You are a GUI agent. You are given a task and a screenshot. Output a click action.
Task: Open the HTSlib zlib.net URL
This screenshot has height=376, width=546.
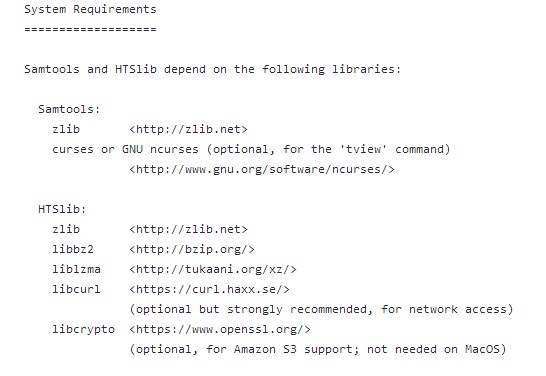(188, 229)
